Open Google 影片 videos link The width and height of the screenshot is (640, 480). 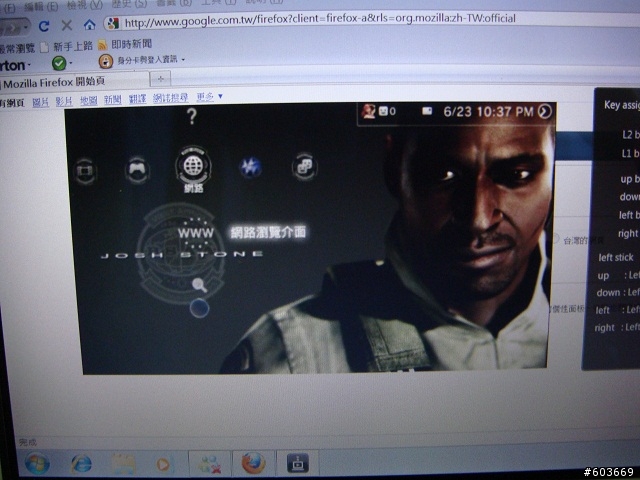pyautogui.click(x=64, y=101)
